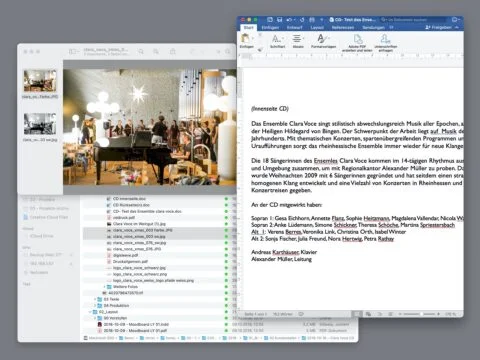The image size is (480, 360).
Task: Expand the 03 Texte folder in Finder
Action: [95, 299]
